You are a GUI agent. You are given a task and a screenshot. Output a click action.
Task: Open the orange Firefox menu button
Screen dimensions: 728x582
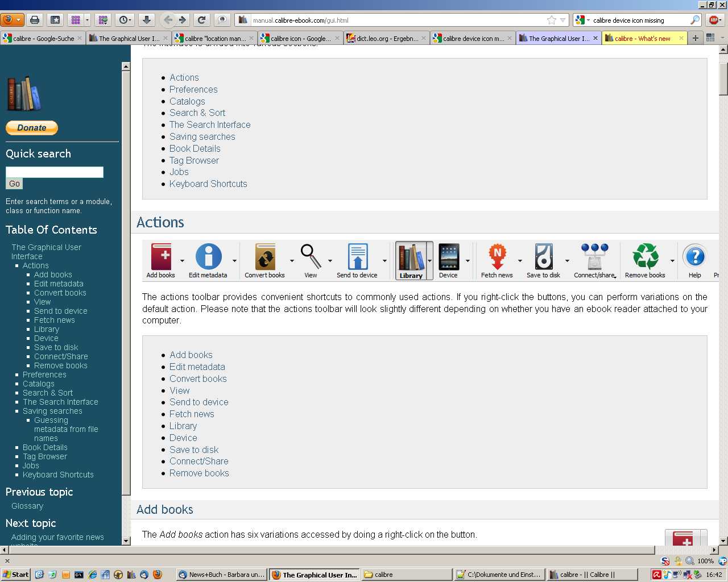(12, 20)
